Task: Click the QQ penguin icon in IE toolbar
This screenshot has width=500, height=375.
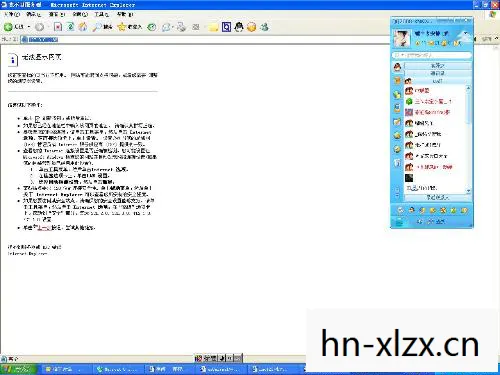Action: pyautogui.click(x=239, y=27)
